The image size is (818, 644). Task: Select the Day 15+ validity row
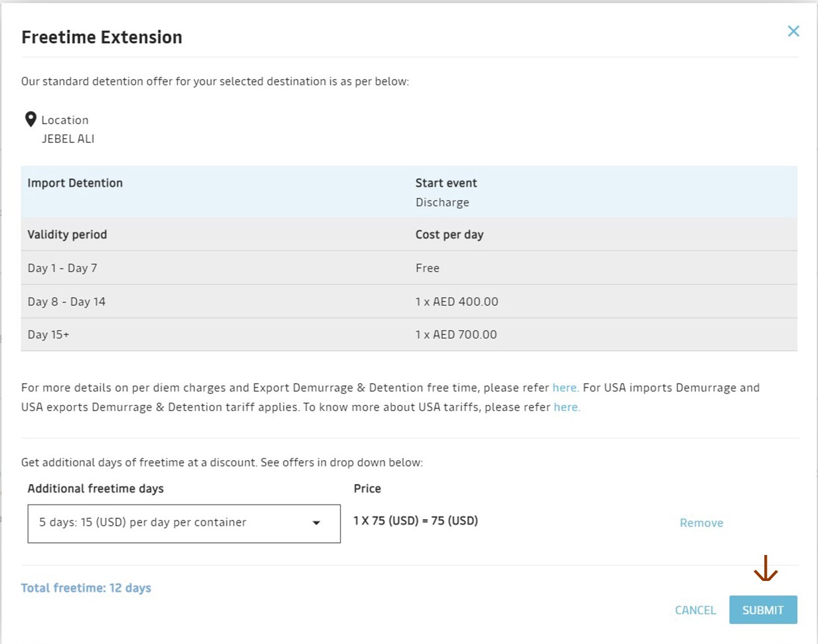click(x=48, y=335)
